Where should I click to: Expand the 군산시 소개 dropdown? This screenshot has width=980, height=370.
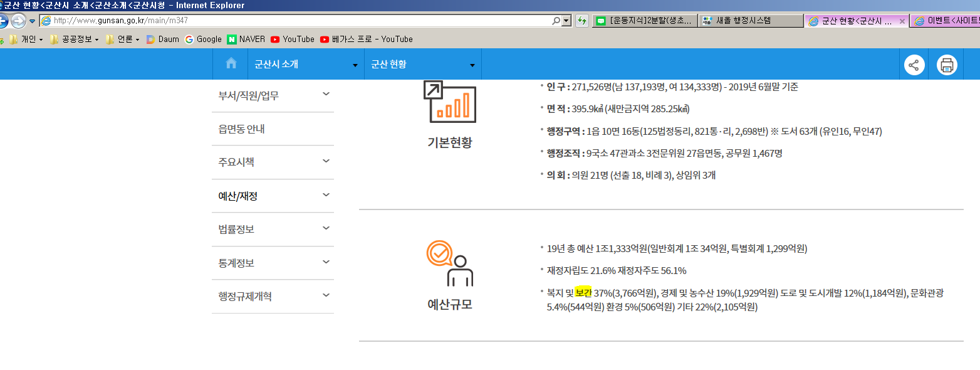click(306, 65)
